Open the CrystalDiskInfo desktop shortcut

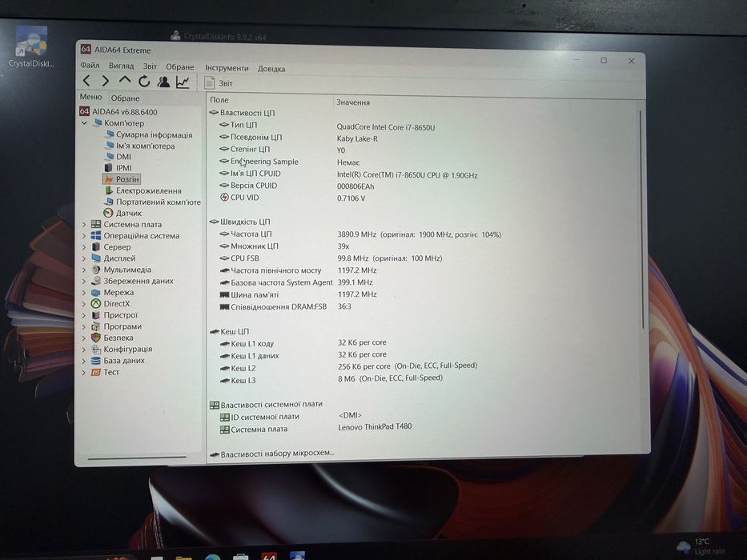(x=31, y=46)
